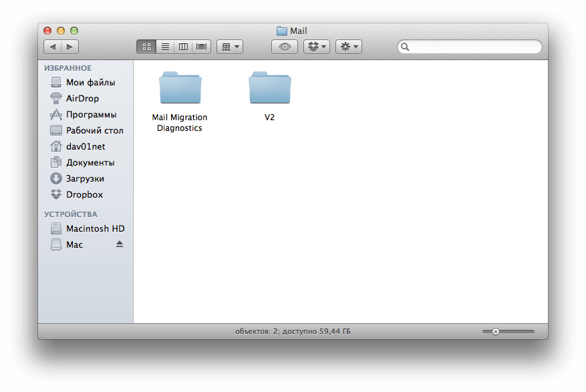The width and height of the screenshot is (586, 392).
Task: Open Документы in the sidebar
Action: coord(86,162)
